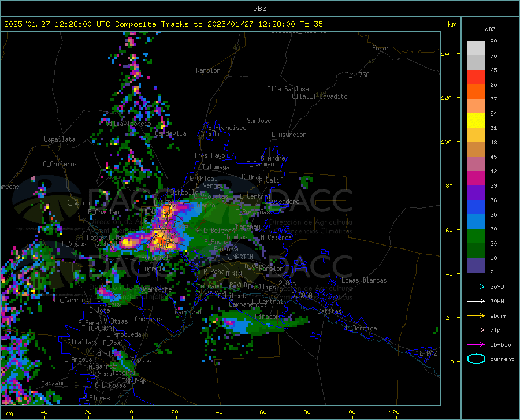
Task: Click the Chapanay place label
Action: click(x=246, y=226)
